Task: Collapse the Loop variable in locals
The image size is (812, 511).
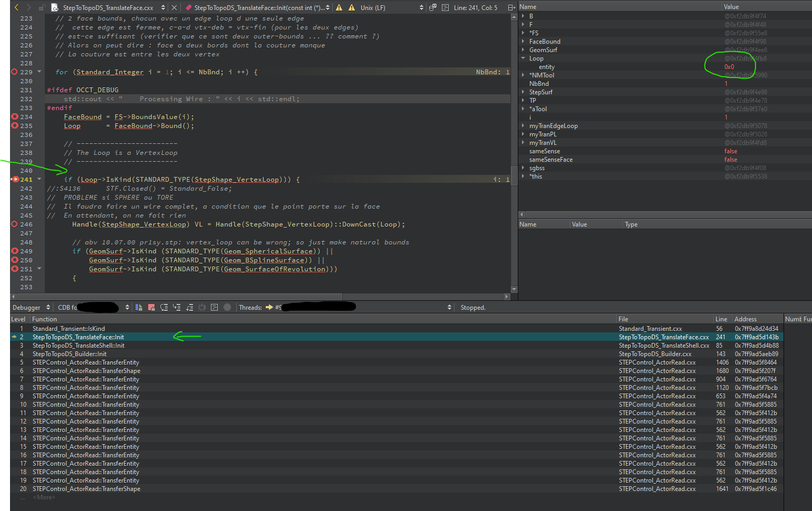Action: (523, 58)
